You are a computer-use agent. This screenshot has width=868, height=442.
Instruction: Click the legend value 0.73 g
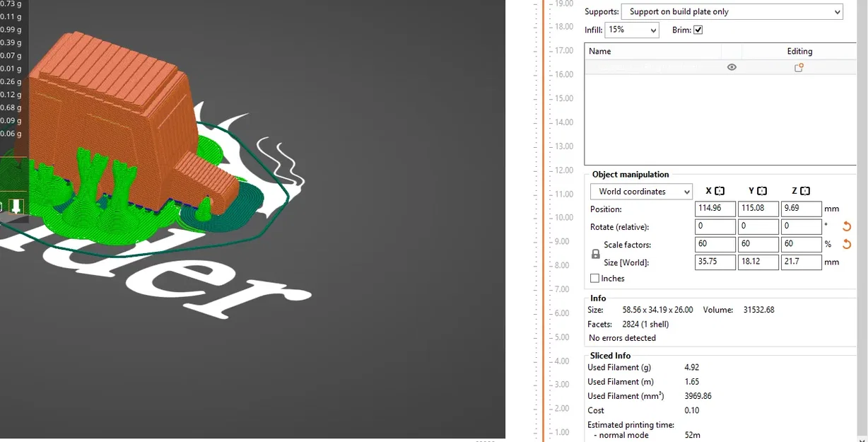pos(11,4)
